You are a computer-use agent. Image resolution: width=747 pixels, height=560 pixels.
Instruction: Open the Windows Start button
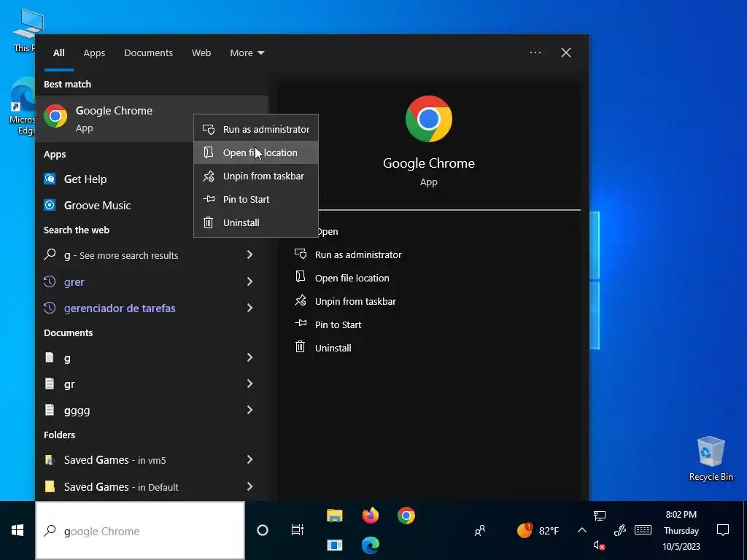pos(18,531)
